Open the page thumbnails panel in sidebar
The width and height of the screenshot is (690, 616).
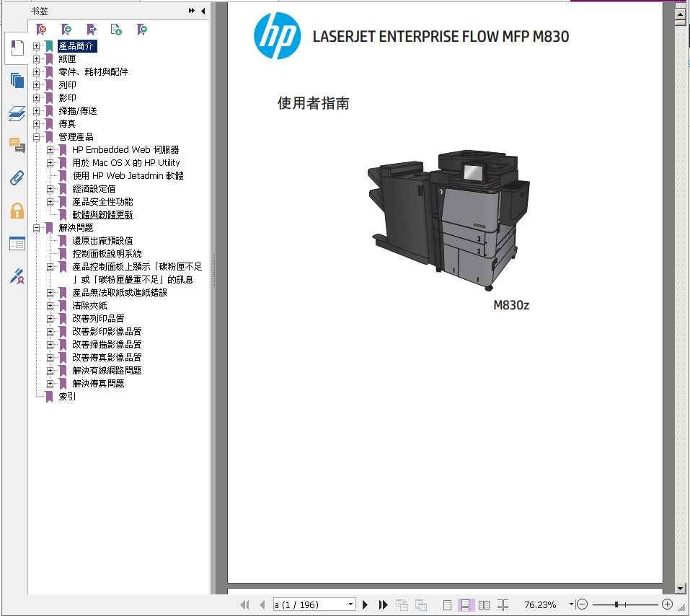click(17, 81)
